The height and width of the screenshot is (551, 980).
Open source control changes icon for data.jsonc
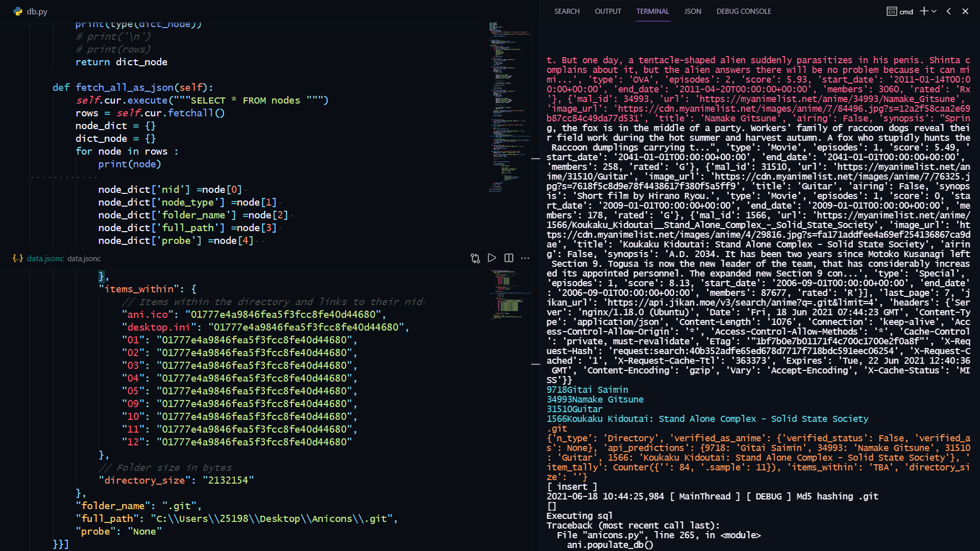(x=475, y=258)
